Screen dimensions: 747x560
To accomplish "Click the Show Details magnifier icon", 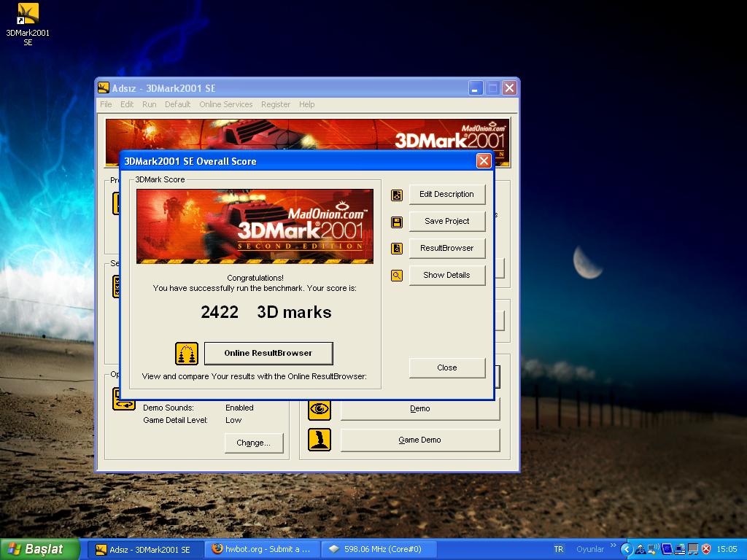I will click(x=396, y=275).
